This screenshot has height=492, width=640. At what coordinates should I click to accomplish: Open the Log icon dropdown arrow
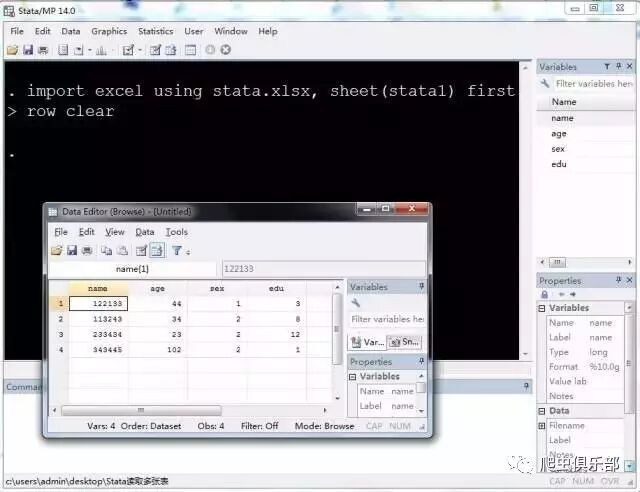coord(90,50)
